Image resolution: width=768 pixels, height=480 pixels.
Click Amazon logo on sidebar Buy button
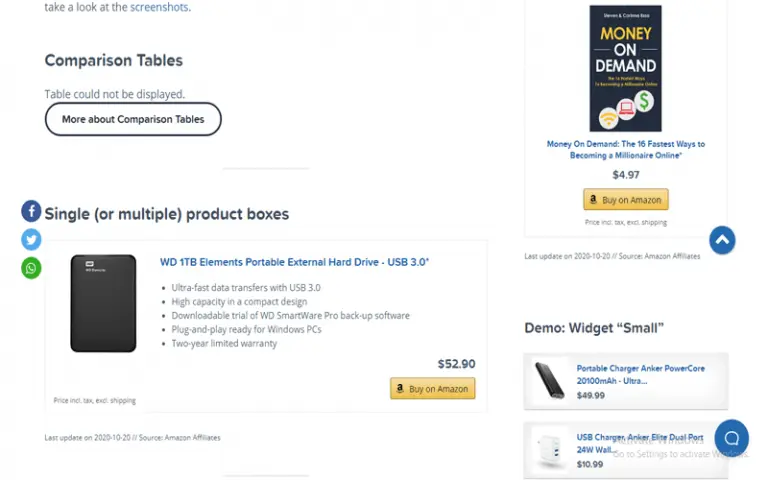coord(593,199)
